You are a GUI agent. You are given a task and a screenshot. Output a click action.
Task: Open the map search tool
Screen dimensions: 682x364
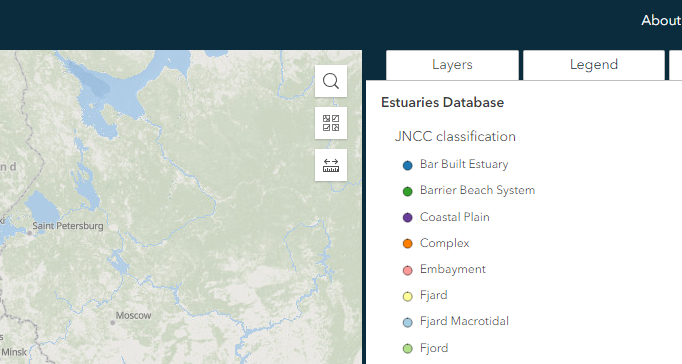click(331, 81)
